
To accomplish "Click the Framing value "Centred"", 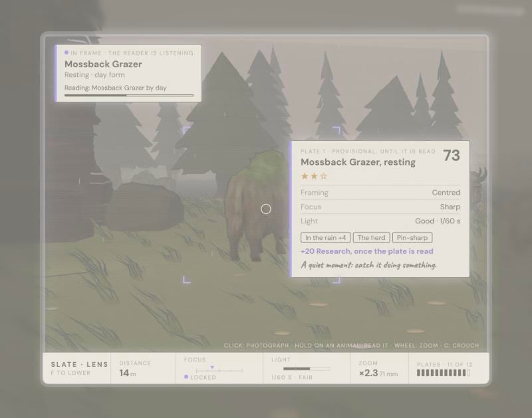I will [x=446, y=193].
